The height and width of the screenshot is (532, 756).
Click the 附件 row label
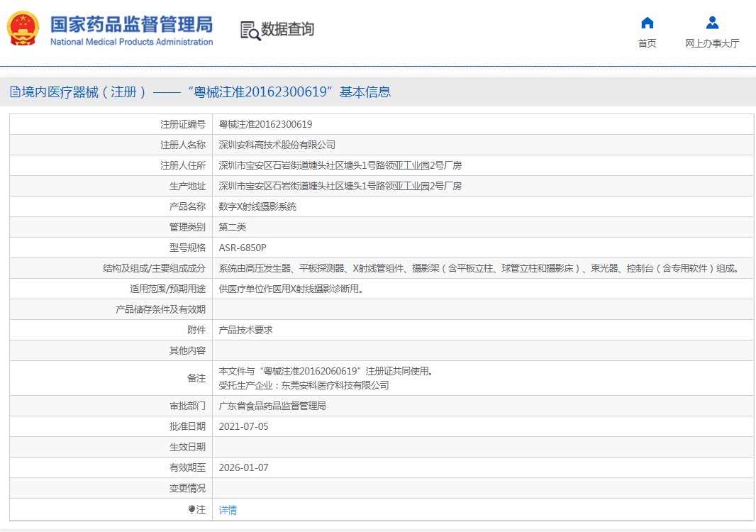coord(196,330)
